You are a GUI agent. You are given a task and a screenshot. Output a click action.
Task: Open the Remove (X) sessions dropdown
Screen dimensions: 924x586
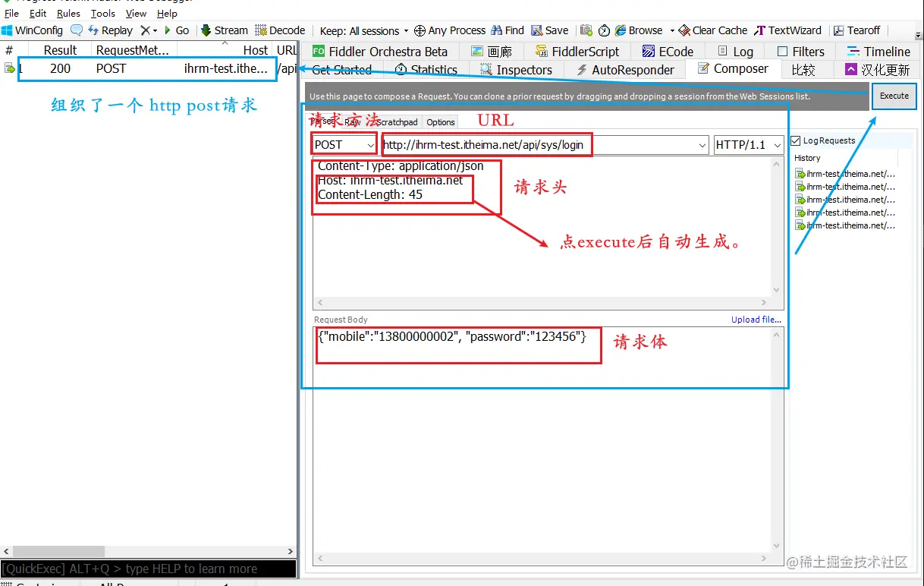click(149, 30)
